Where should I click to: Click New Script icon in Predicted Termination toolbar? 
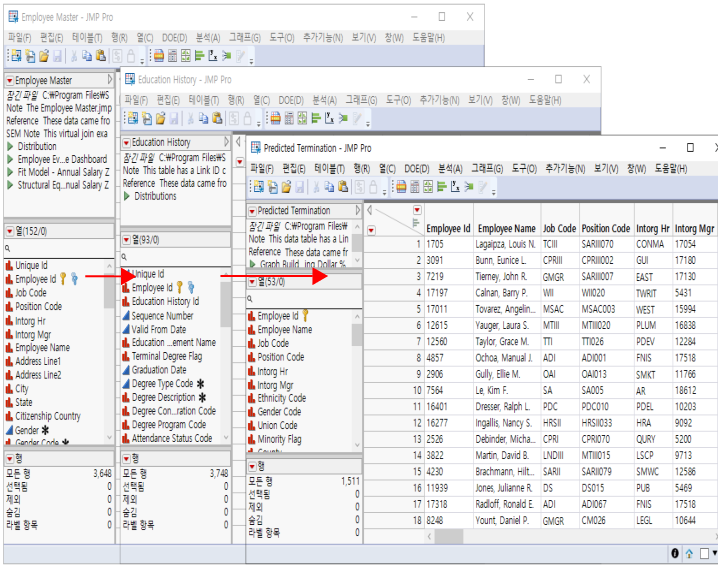[273, 187]
